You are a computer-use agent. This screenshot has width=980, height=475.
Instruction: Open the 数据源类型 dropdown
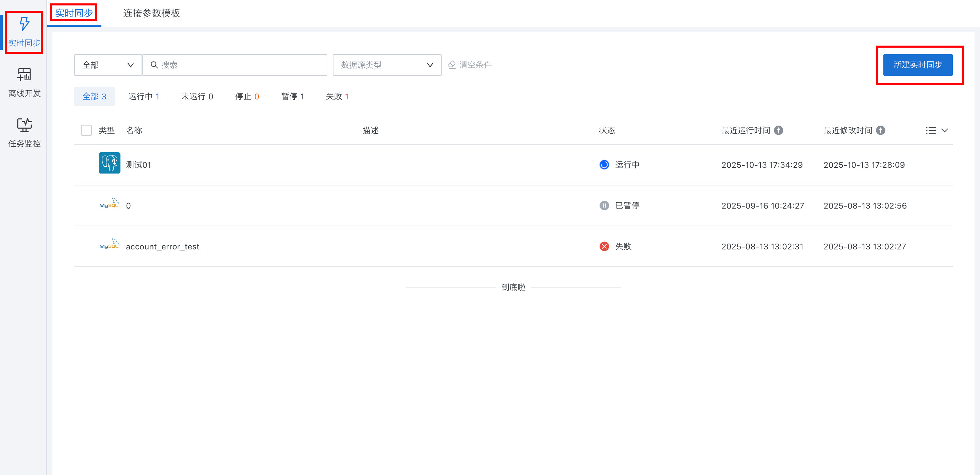387,65
